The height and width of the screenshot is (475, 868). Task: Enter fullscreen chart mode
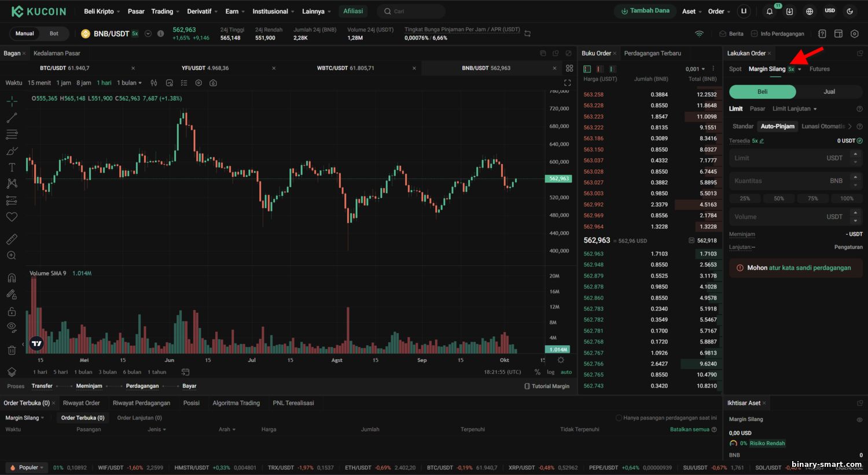pyautogui.click(x=567, y=83)
